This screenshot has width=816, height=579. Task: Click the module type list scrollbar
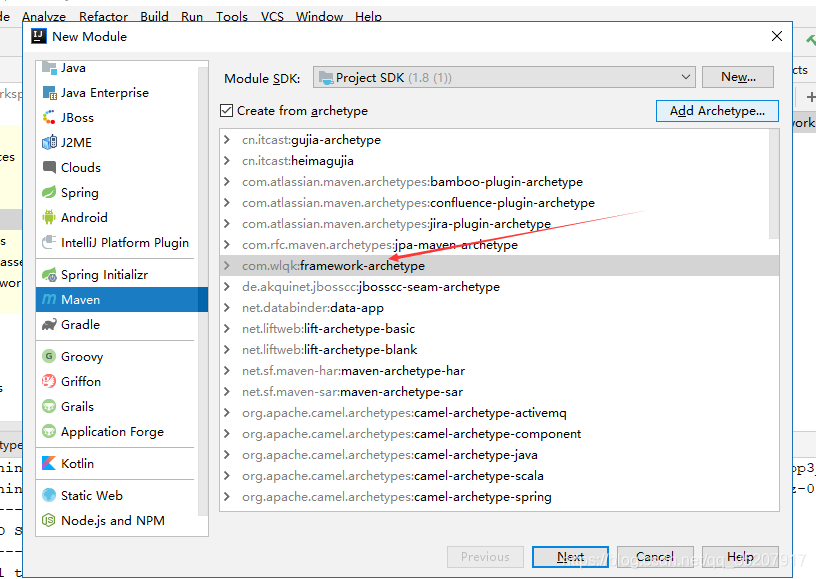tap(203, 291)
